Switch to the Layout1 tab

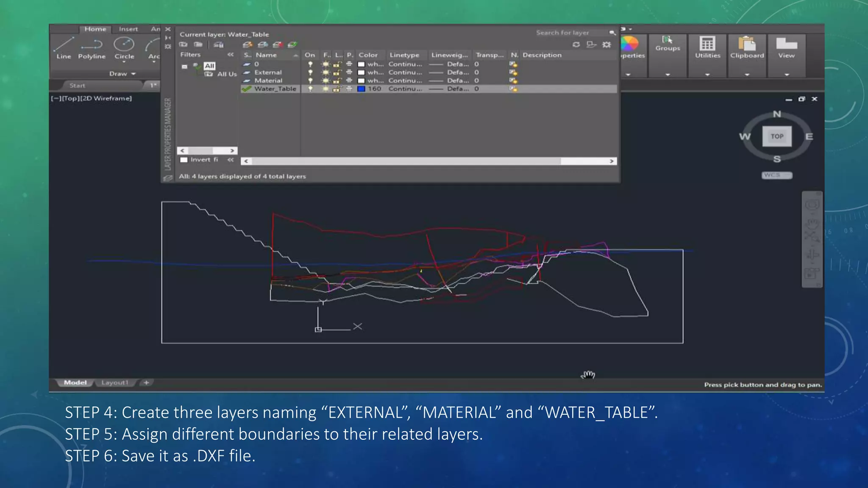click(x=114, y=383)
